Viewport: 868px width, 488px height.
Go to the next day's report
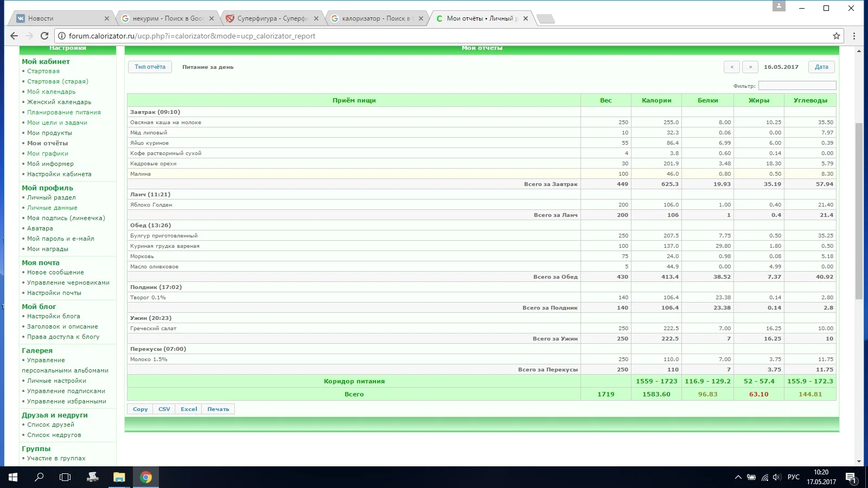click(x=750, y=67)
